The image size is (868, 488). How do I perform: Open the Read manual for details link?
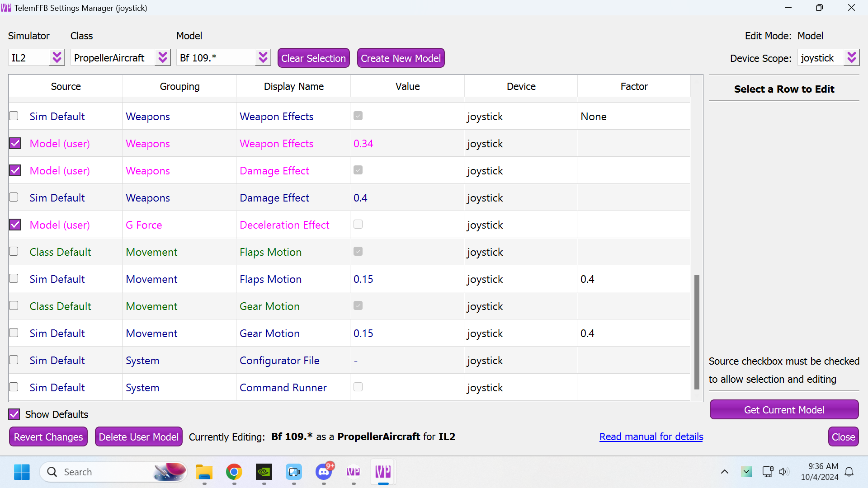pyautogui.click(x=651, y=436)
